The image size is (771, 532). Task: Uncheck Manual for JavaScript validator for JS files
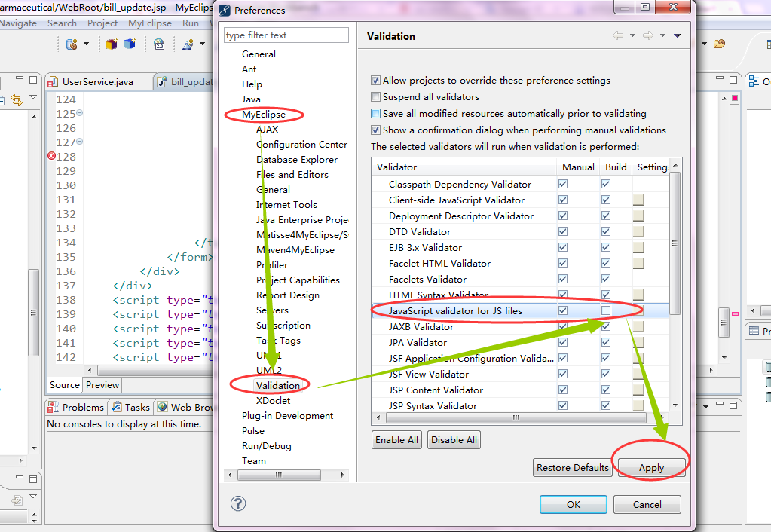tap(563, 310)
